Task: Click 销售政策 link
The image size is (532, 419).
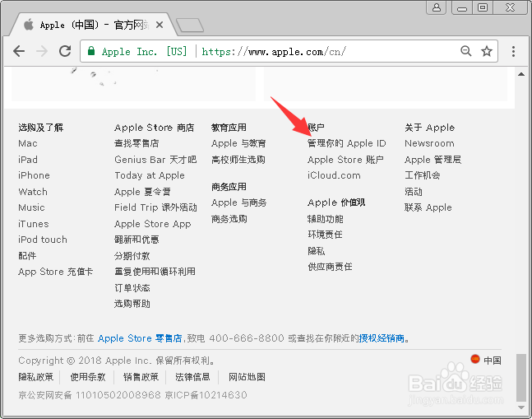Action: coord(141,377)
